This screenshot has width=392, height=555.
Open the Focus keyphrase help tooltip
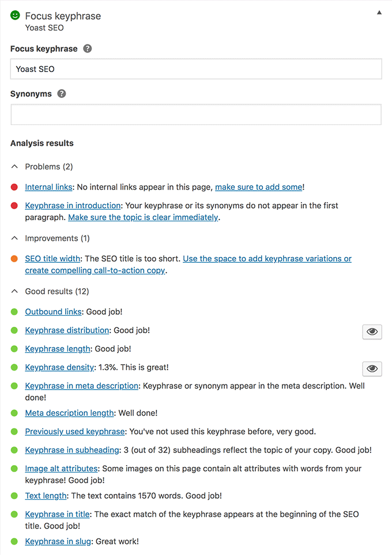(87, 49)
